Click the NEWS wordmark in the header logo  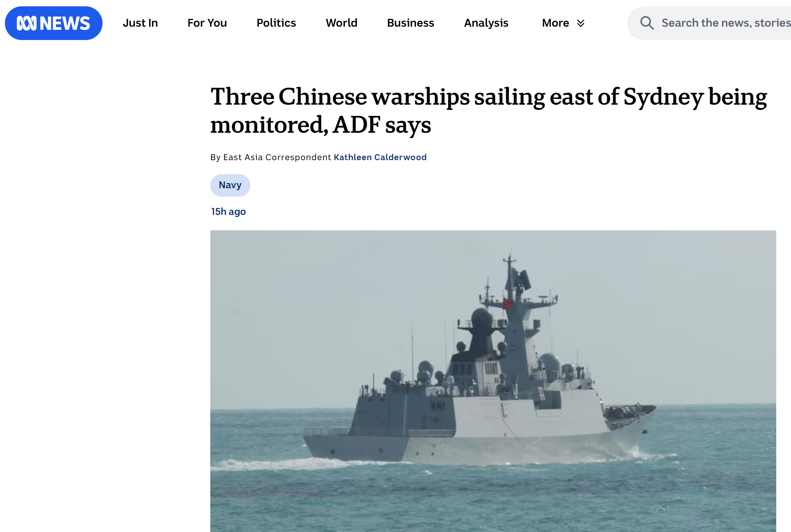tap(65, 24)
